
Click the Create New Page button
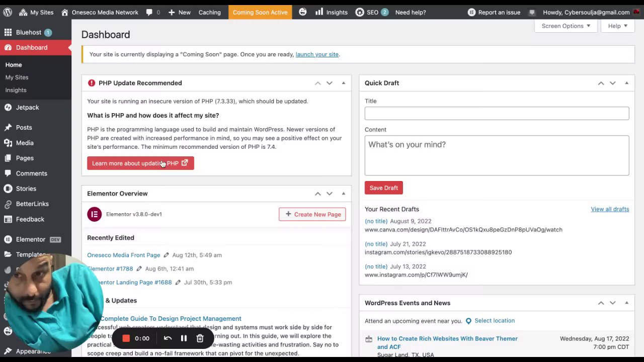312,214
